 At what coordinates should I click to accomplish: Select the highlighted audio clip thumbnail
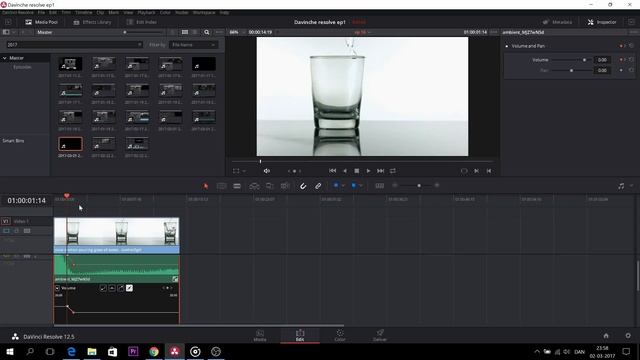pos(70,144)
